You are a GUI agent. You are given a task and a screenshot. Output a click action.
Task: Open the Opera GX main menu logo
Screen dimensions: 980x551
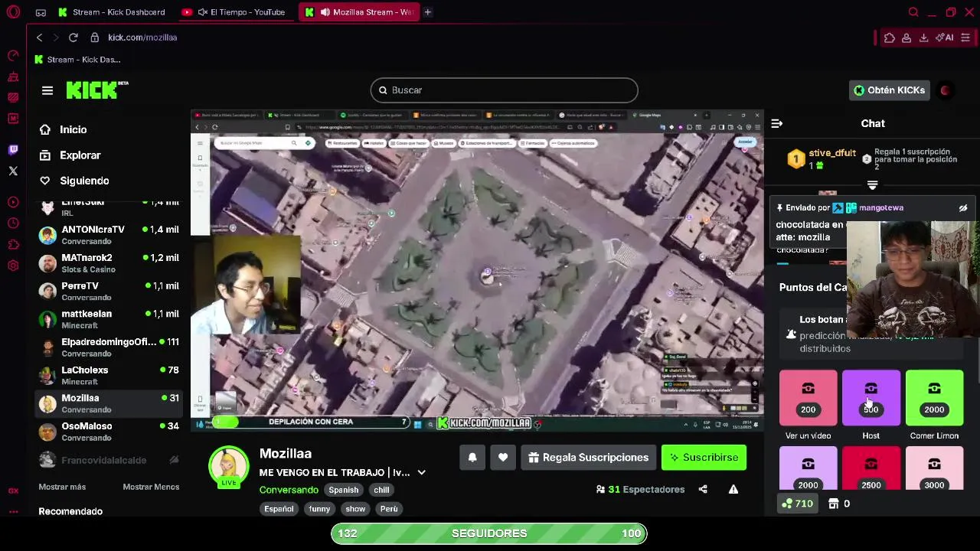[x=13, y=12]
